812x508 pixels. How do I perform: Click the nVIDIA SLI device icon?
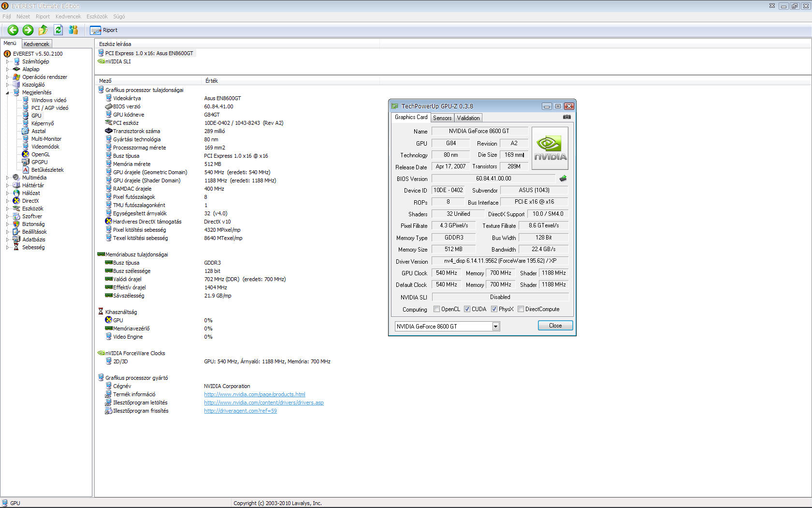pyautogui.click(x=101, y=61)
